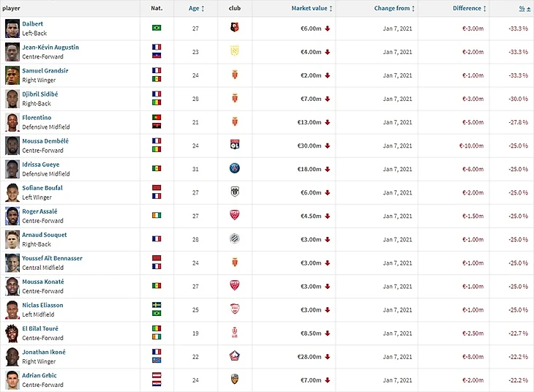Sort by the Change from column

point(394,8)
